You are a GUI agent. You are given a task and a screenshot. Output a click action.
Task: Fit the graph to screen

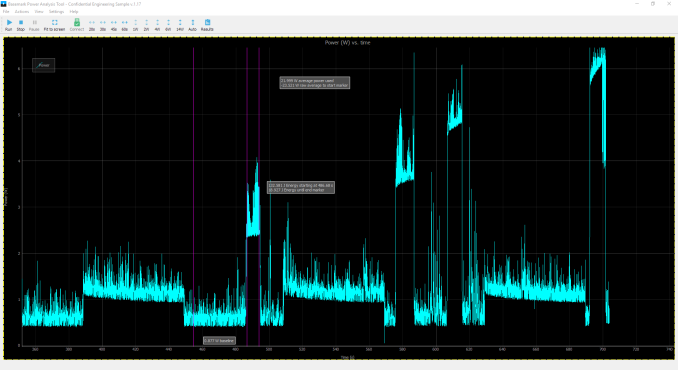click(54, 25)
